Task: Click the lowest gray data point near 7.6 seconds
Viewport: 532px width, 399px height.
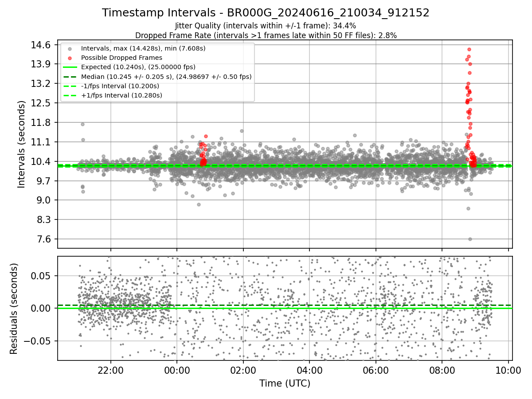Action: (470, 239)
